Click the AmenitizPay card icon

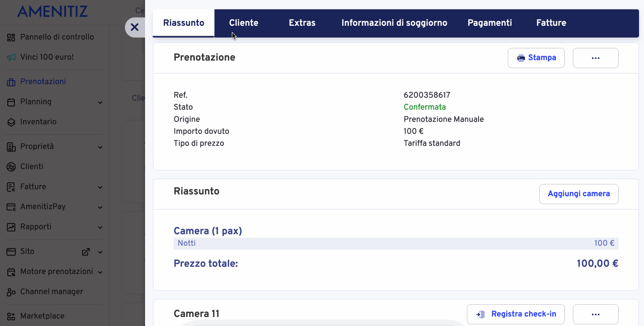(11, 207)
